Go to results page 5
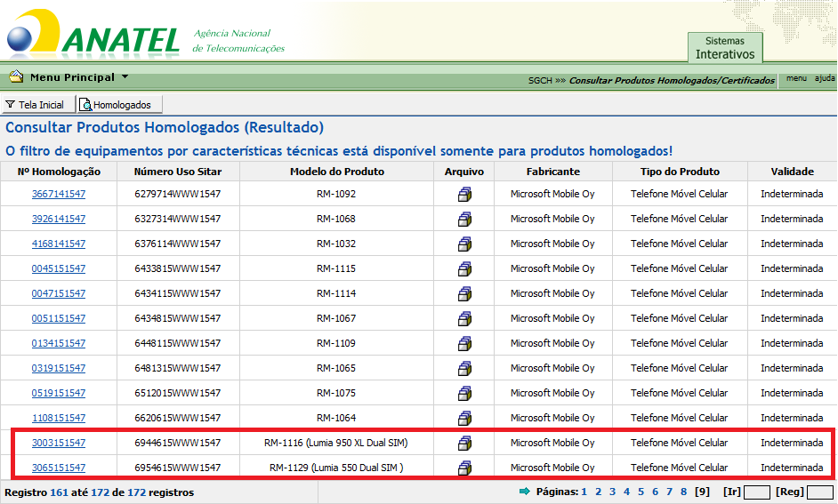The width and height of the screenshot is (838, 504). coord(641,492)
